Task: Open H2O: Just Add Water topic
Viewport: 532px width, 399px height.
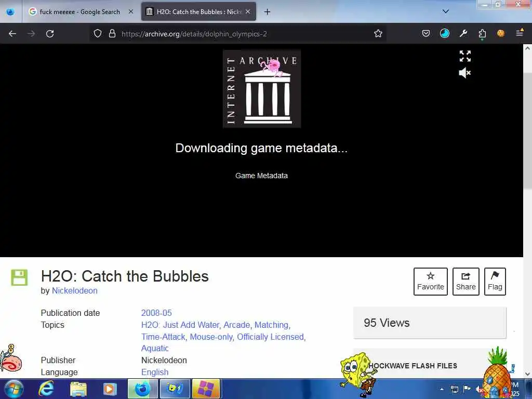Action: pyautogui.click(x=180, y=325)
